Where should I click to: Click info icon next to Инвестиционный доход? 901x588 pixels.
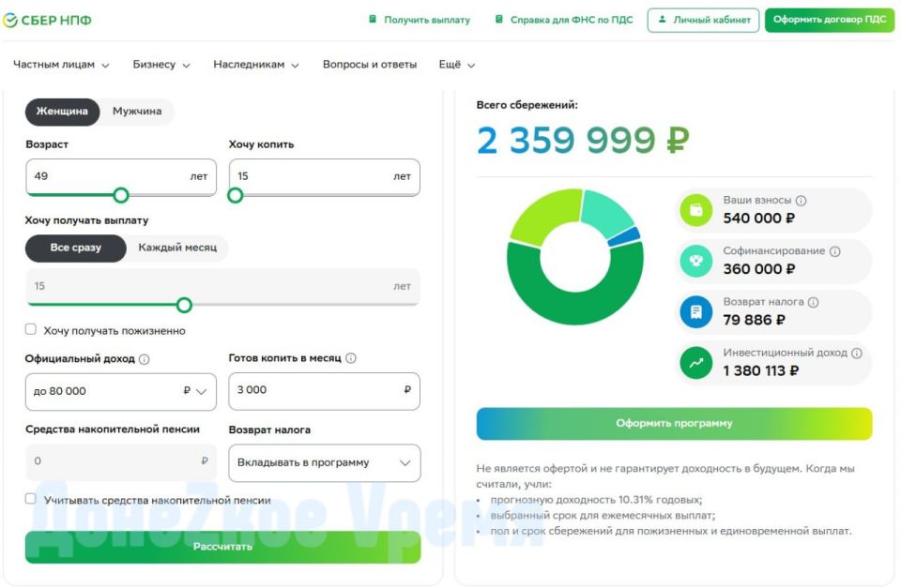pyautogui.click(x=855, y=354)
